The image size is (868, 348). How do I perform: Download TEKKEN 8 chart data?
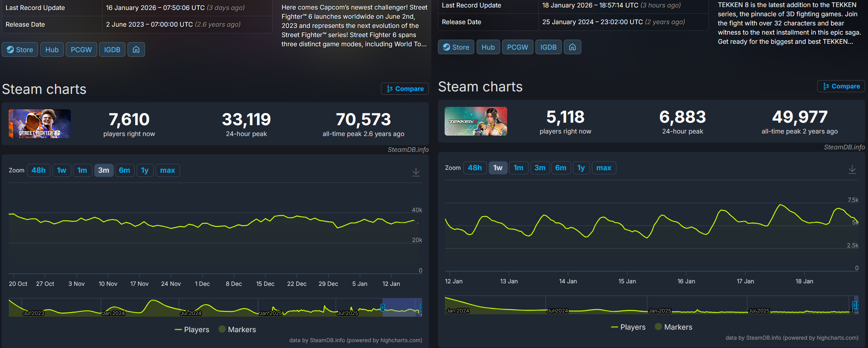[x=852, y=169]
